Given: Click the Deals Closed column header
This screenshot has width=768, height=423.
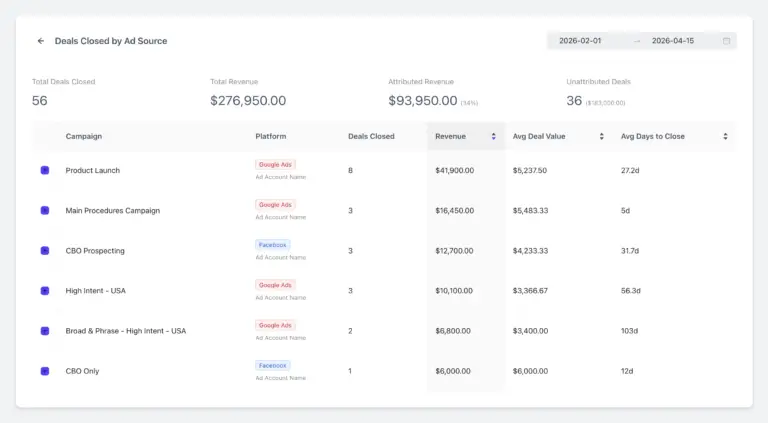Looking at the screenshot, I should pyautogui.click(x=371, y=137).
